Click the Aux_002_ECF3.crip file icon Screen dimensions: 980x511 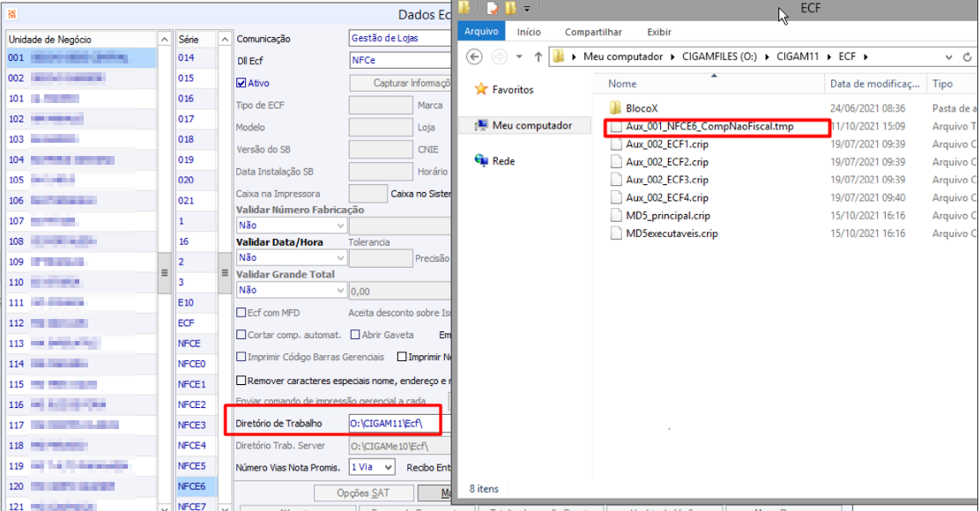coord(616,180)
